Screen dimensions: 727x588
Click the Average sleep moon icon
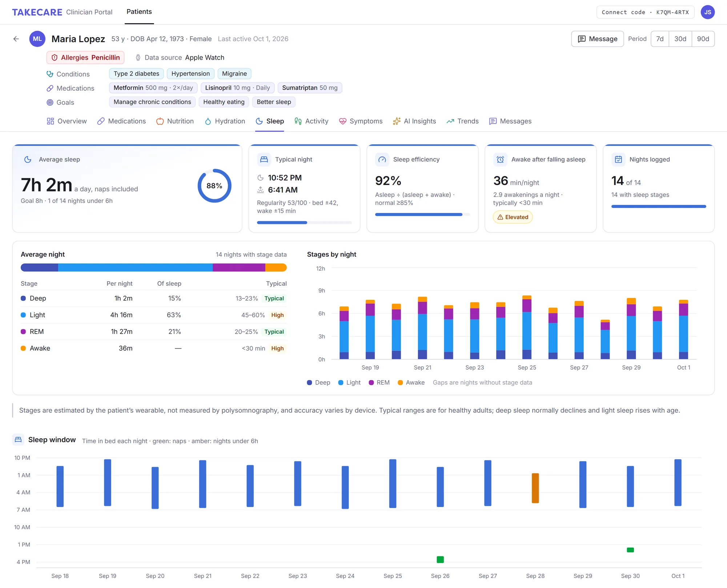pos(28,160)
